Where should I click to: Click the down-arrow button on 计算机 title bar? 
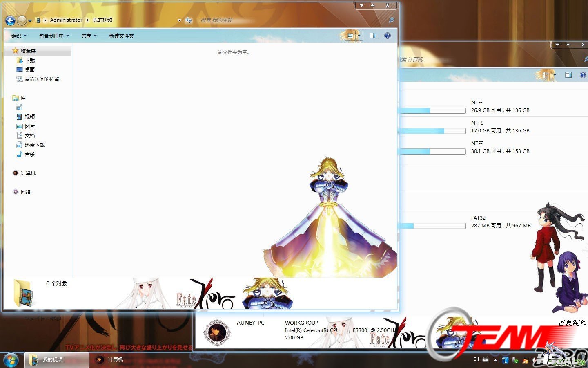pos(557,45)
